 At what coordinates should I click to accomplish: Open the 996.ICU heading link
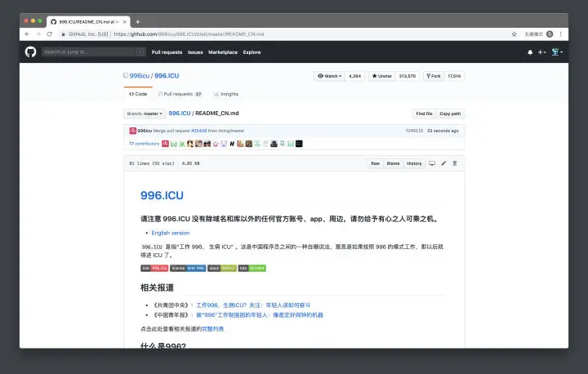pyautogui.click(x=162, y=195)
